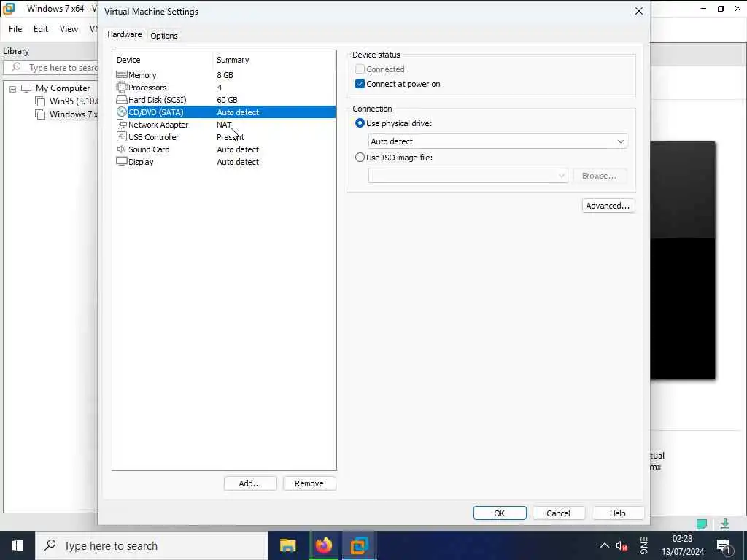Image resolution: width=747 pixels, height=560 pixels.
Task: Switch to the Hardware tab
Action: (x=124, y=34)
